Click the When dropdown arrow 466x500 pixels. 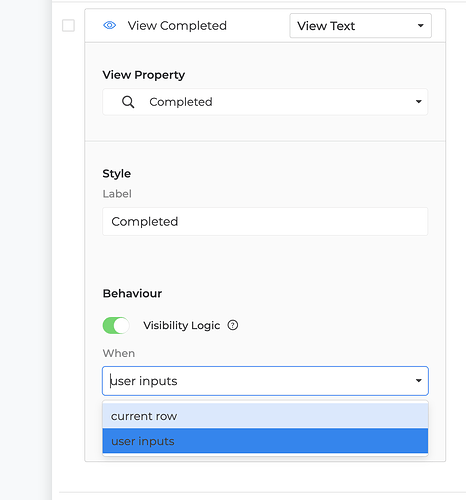tap(419, 381)
